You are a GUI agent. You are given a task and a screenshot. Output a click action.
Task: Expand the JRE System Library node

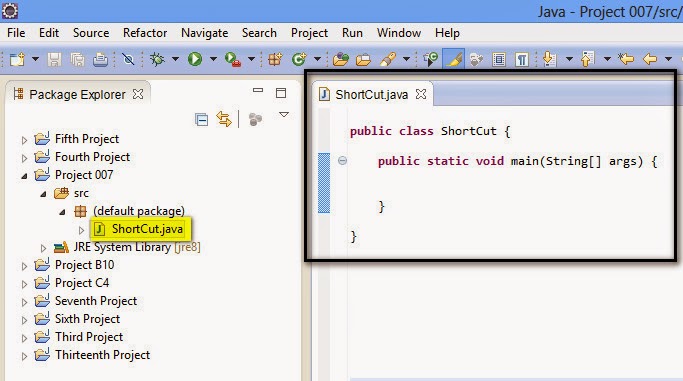point(43,248)
